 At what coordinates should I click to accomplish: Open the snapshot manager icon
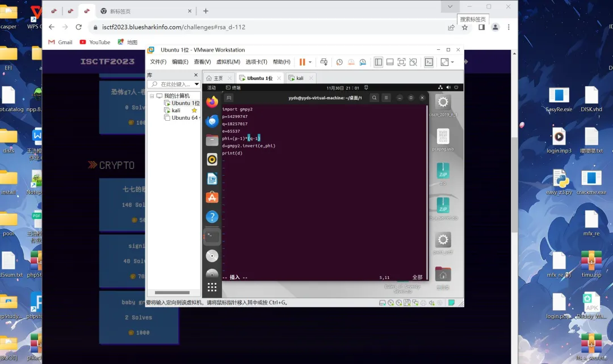pos(363,62)
